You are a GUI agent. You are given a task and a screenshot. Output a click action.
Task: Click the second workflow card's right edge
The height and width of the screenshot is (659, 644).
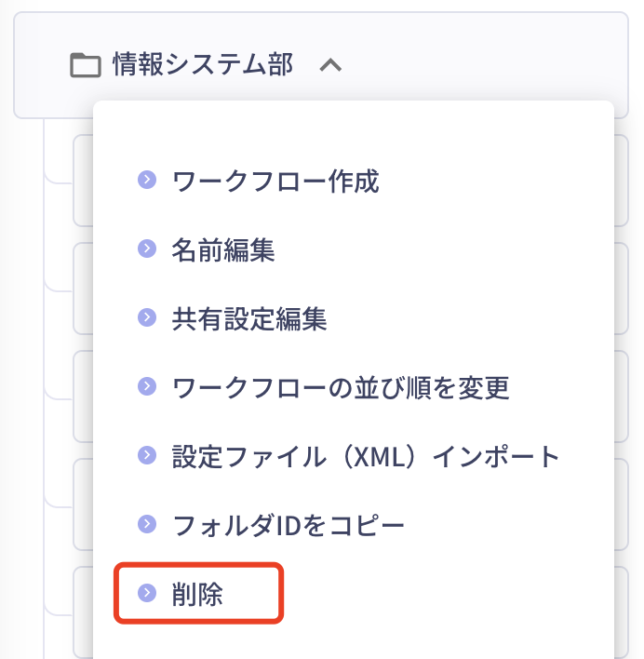tap(622, 289)
